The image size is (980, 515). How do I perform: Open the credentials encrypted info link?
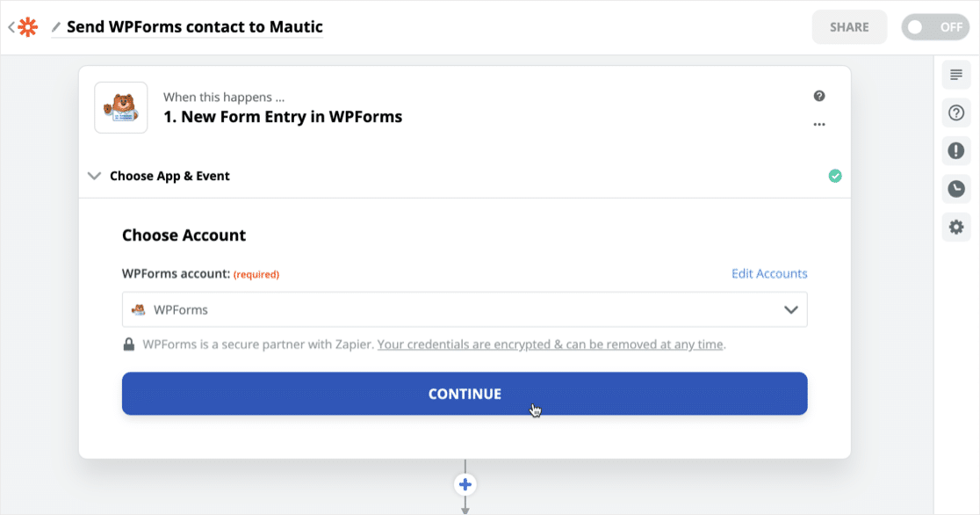(x=551, y=345)
